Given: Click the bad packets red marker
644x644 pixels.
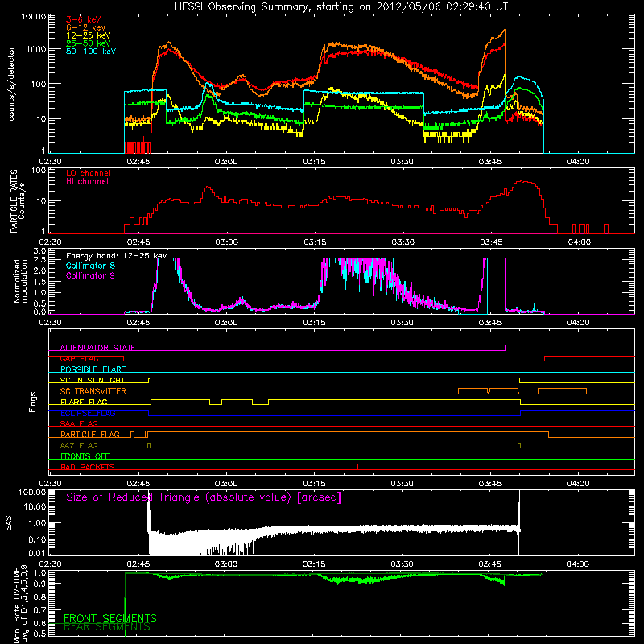Looking at the screenshot, I should pos(357,467).
